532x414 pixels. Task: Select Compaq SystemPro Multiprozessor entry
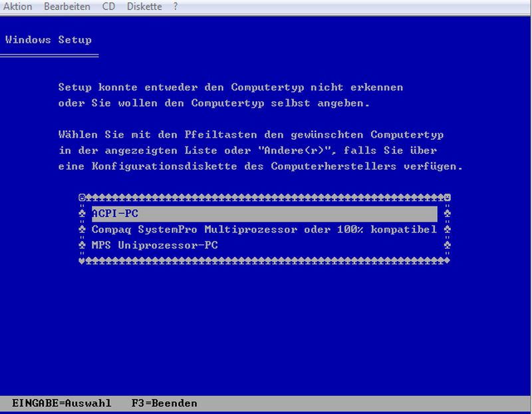[x=264, y=230]
